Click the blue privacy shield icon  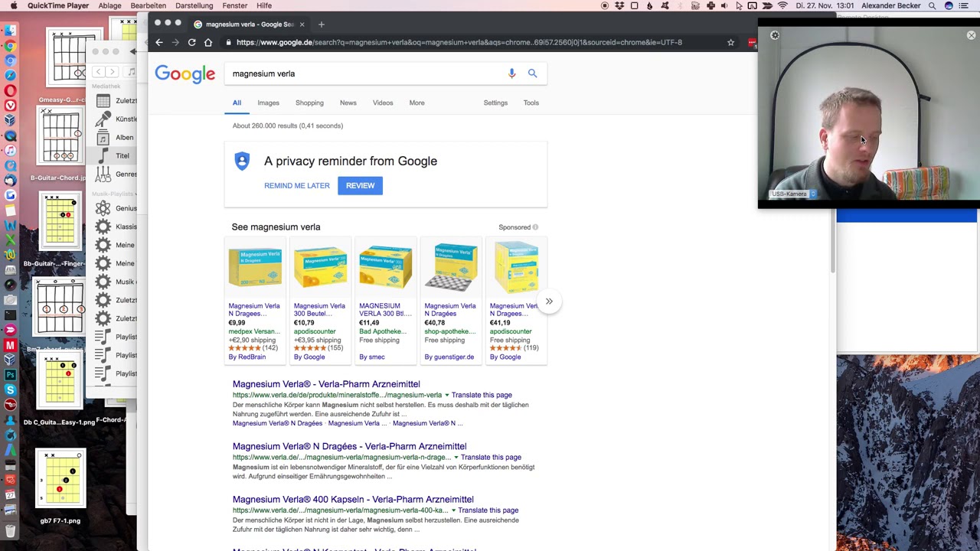coord(242,161)
